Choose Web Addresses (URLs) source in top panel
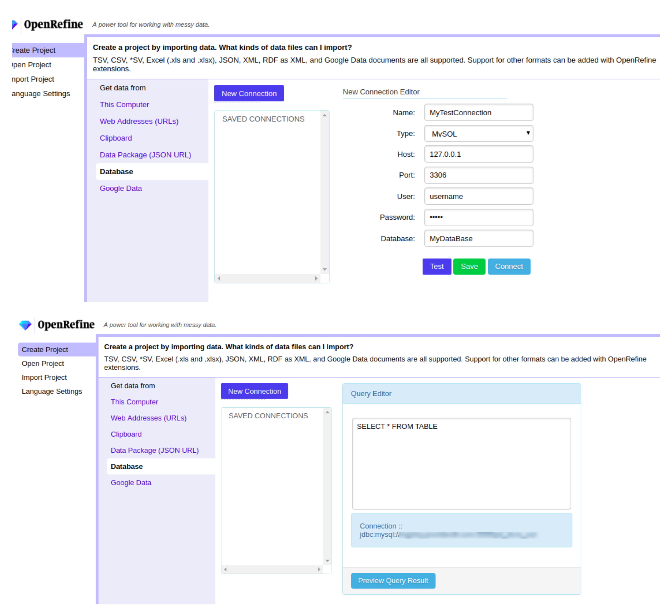 pyautogui.click(x=139, y=121)
